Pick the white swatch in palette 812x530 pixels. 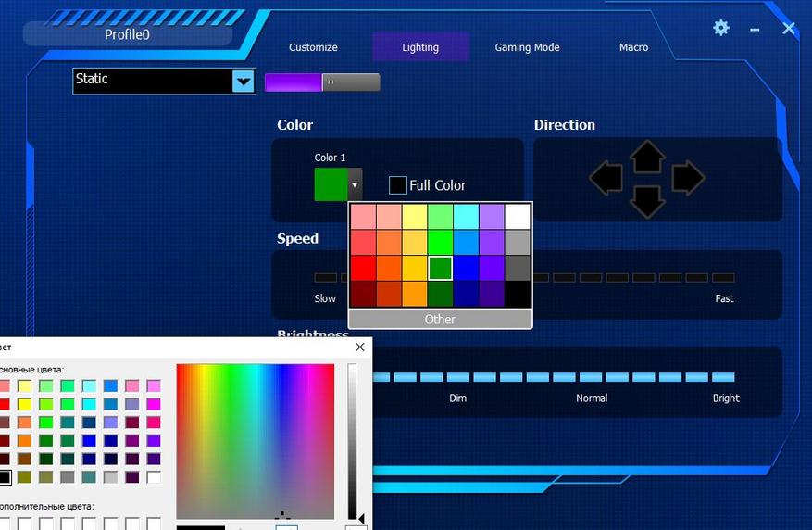click(x=518, y=217)
